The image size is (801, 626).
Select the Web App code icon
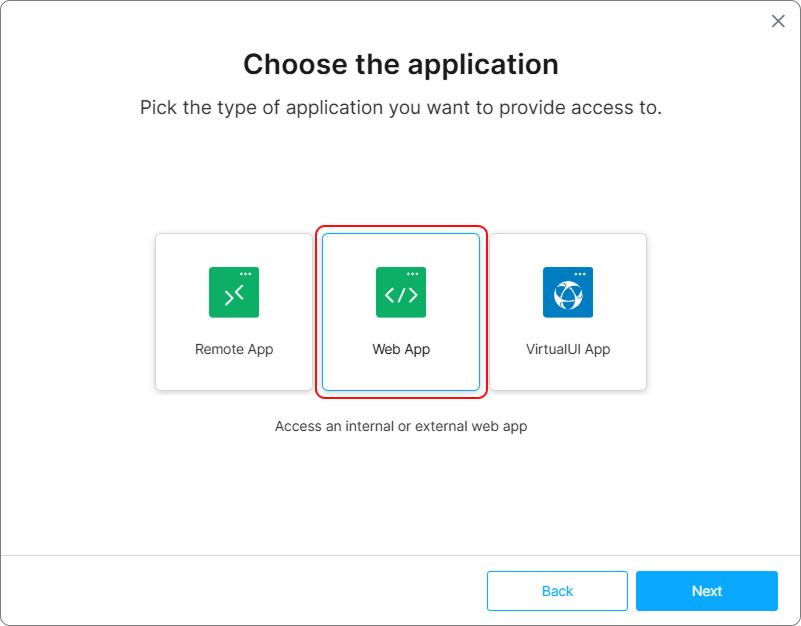click(x=401, y=292)
